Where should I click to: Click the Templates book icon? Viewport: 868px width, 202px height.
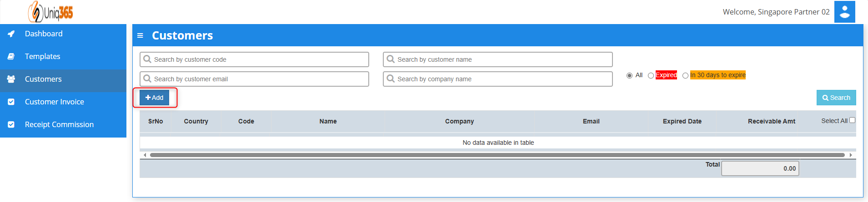(11, 57)
